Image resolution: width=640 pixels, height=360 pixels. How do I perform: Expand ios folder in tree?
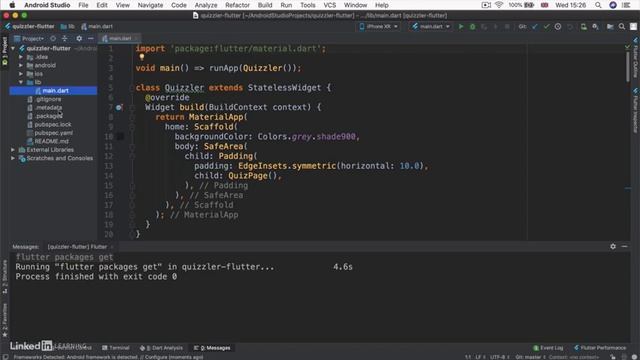click(x=21, y=74)
